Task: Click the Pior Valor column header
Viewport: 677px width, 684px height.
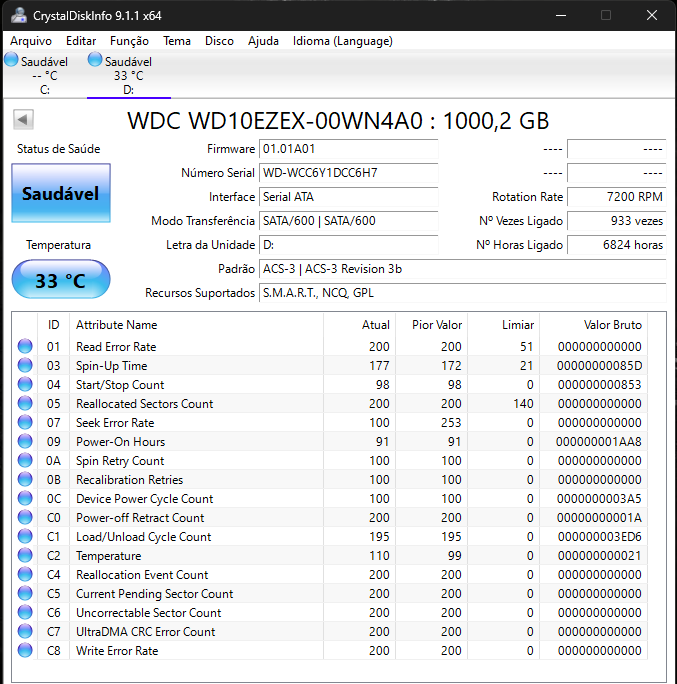Action: (431, 325)
